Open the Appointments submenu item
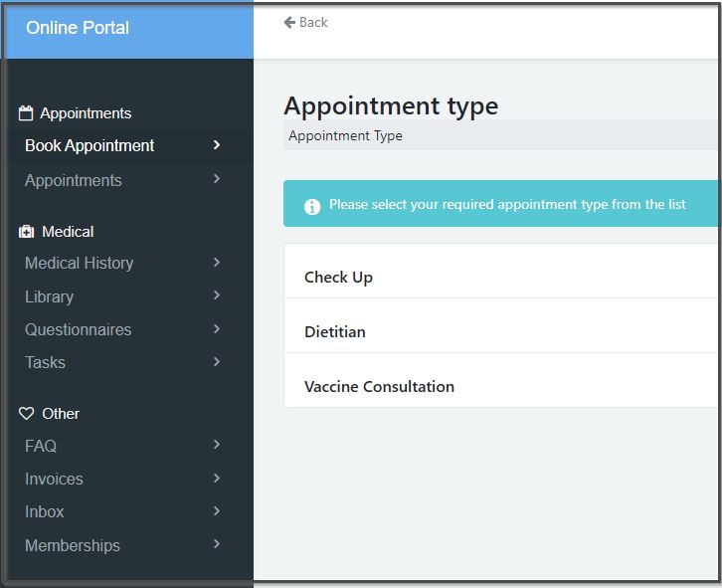Viewport: 722px width, 588px height. pyautogui.click(x=74, y=180)
